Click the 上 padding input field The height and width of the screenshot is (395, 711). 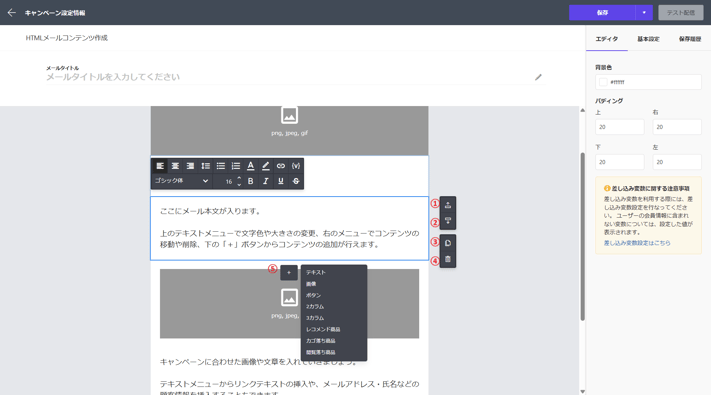pos(619,127)
